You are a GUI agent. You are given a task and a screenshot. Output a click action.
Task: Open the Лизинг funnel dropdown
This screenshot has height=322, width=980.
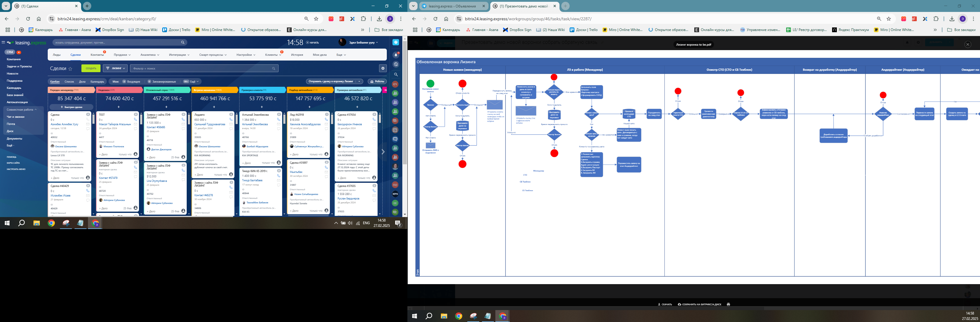pos(115,69)
